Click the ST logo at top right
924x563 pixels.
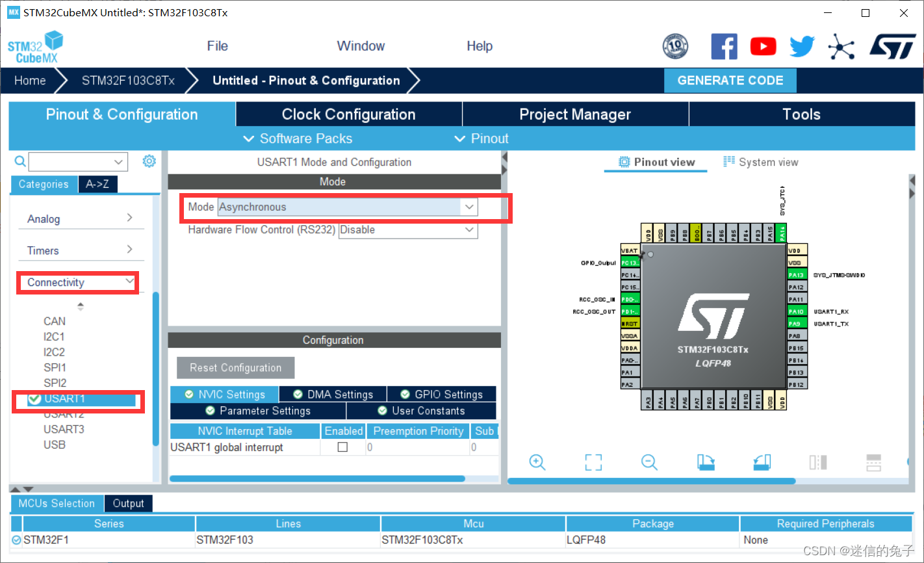(893, 47)
